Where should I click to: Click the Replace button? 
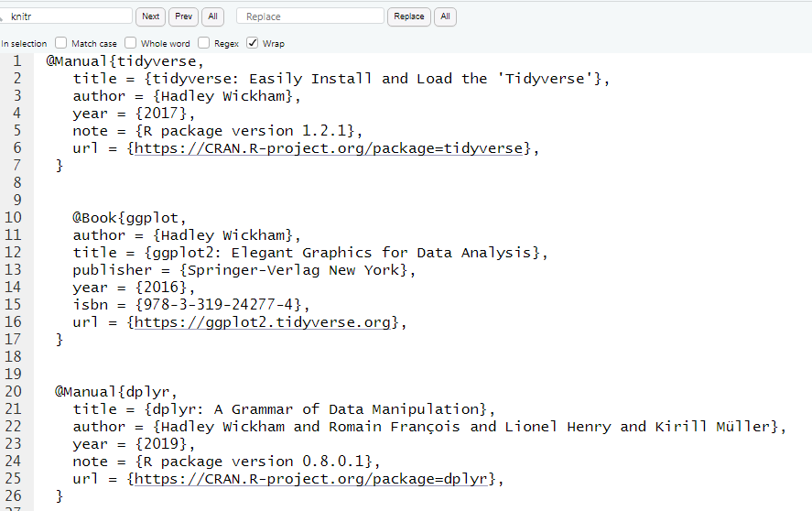pos(409,16)
